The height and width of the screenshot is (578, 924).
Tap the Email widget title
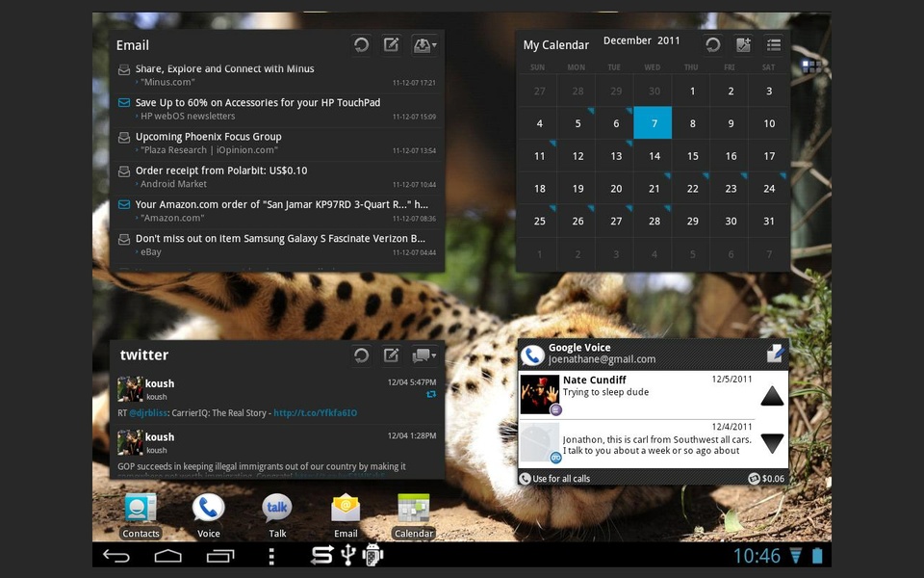[x=132, y=45]
